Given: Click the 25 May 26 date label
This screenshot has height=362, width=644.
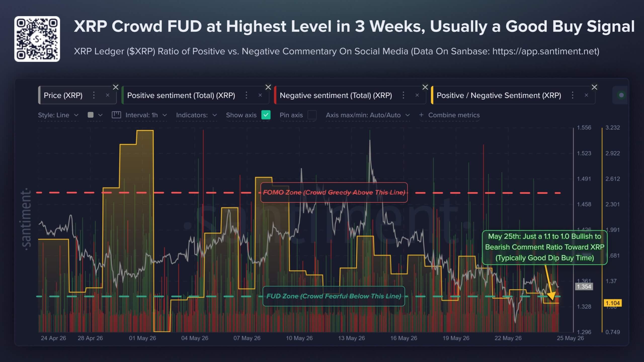Looking at the screenshot, I should (x=570, y=338).
